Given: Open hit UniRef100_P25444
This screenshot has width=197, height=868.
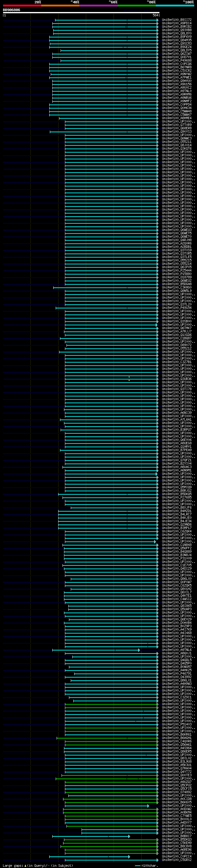Looking at the screenshot, I should [x=176, y=271].
